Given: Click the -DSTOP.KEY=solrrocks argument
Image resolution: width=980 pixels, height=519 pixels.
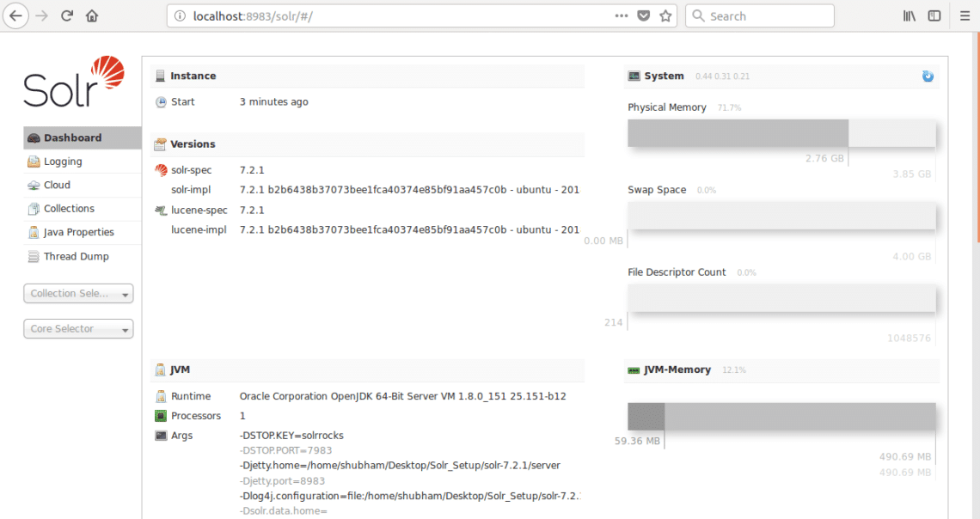Looking at the screenshot, I should click(291, 436).
